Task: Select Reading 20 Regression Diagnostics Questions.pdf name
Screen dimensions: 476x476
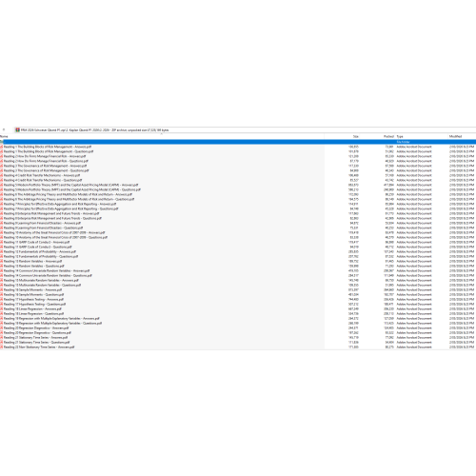Action: point(37,332)
